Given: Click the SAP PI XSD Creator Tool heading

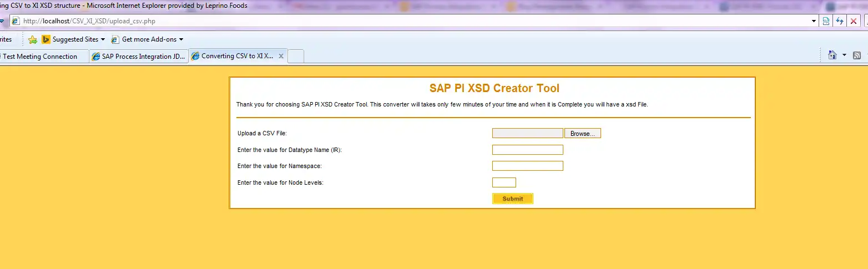Looking at the screenshot, I should [x=494, y=88].
